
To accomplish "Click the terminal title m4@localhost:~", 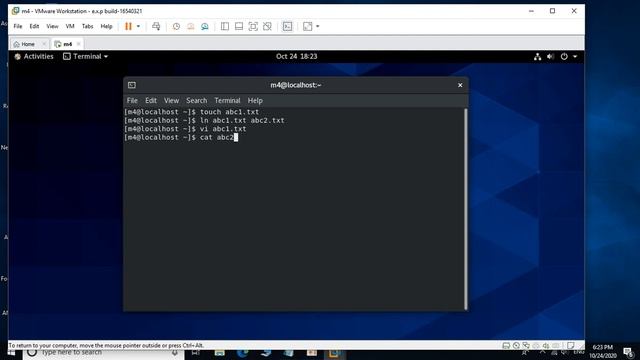I will 296,85.
